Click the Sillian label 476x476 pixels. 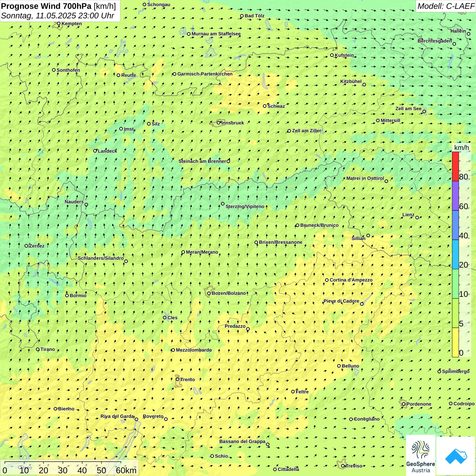358,238
